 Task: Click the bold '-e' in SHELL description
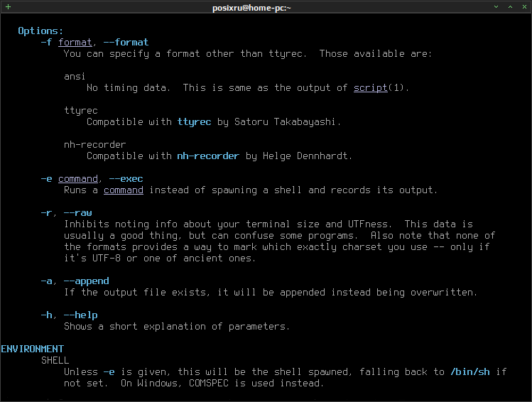coord(109,371)
